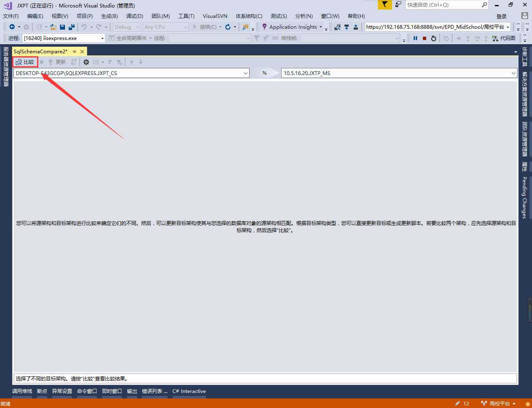Viewport: 532px width, 408px height.
Task: Click the blue refresh/restart browser icon
Action: 228,27
